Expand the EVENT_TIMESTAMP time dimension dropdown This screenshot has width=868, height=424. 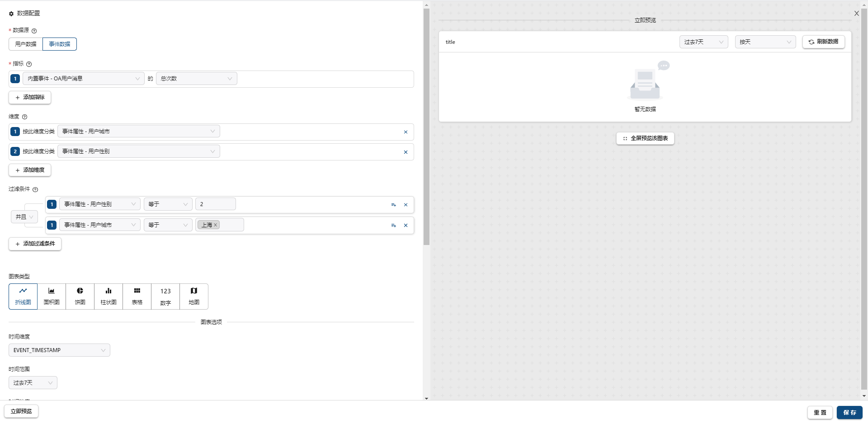point(59,350)
